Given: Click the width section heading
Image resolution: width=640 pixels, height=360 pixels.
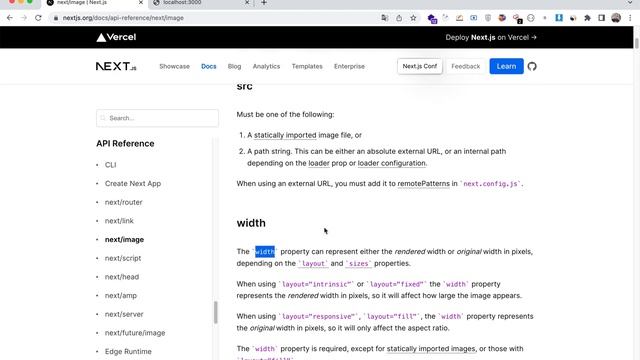Looking at the screenshot, I should [x=251, y=223].
